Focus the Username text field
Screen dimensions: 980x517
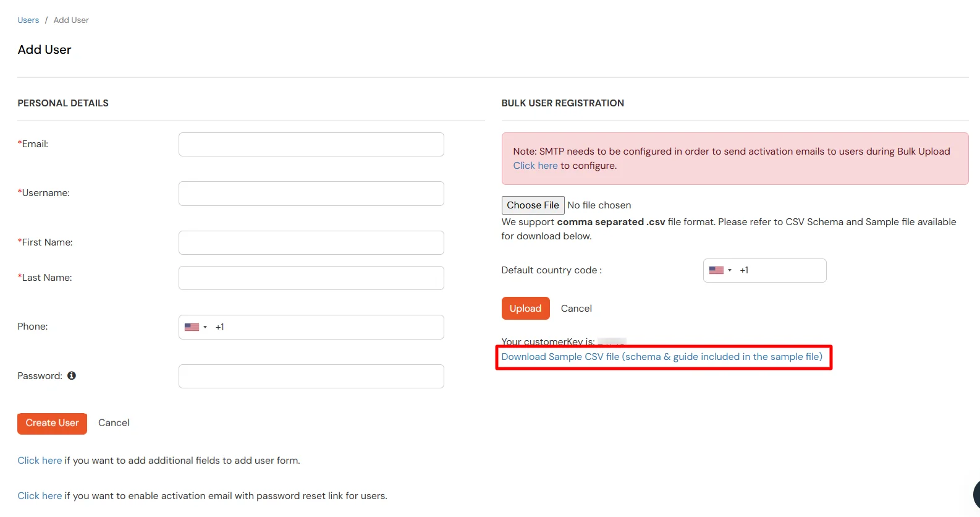click(311, 194)
